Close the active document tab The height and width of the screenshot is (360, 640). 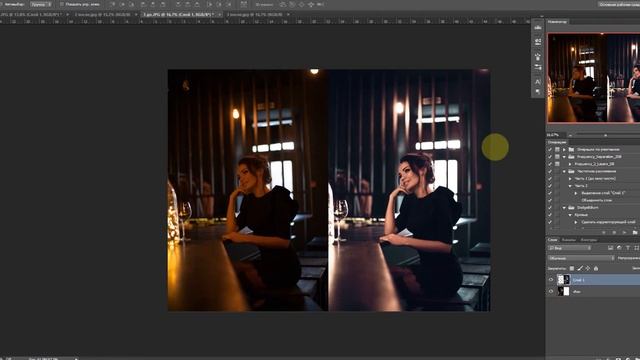pos(219,14)
